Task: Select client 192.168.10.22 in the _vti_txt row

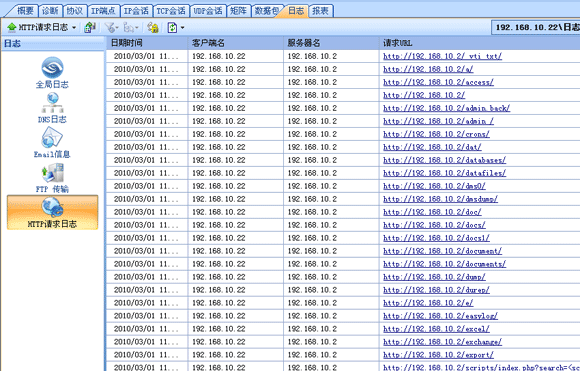Action: tap(219, 56)
